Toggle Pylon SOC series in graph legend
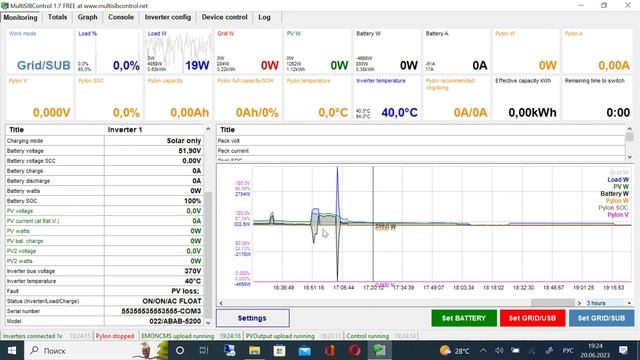Viewport: 640px width, 360px height. click(x=613, y=207)
